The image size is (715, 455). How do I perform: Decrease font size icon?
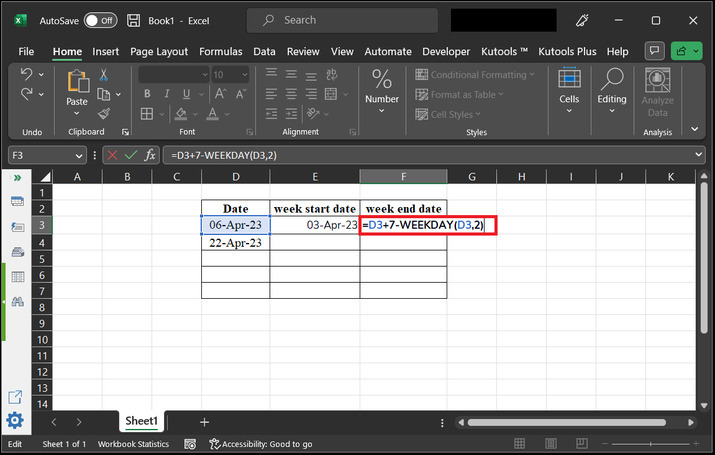click(241, 94)
